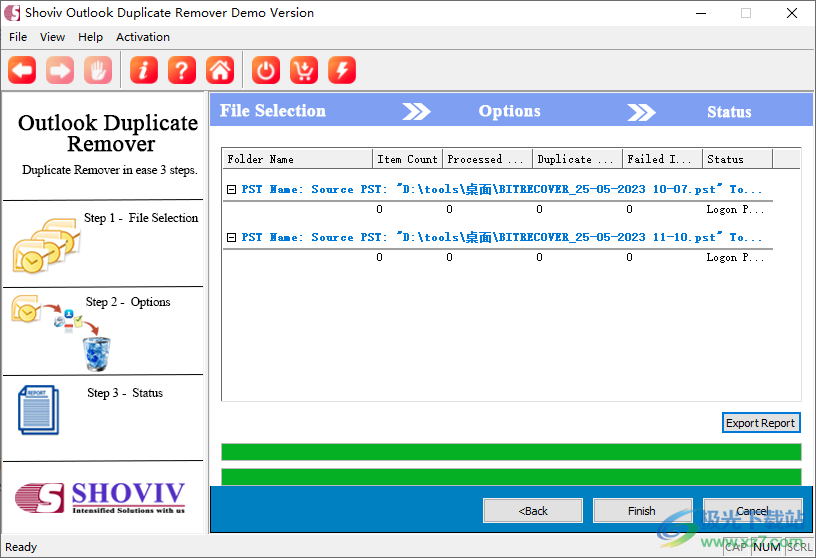The height and width of the screenshot is (558, 816).
Task: Minimize the Shoviv window
Action: [701, 13]
